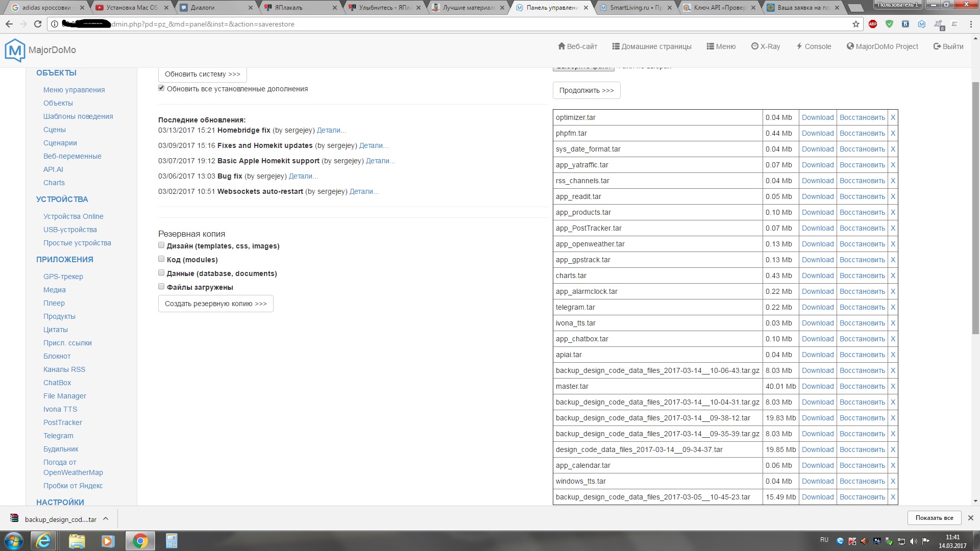This screenshot has height=551, width=980.
Task: Launch Internet Explorer from the taskbar
Action: [43, 541]
